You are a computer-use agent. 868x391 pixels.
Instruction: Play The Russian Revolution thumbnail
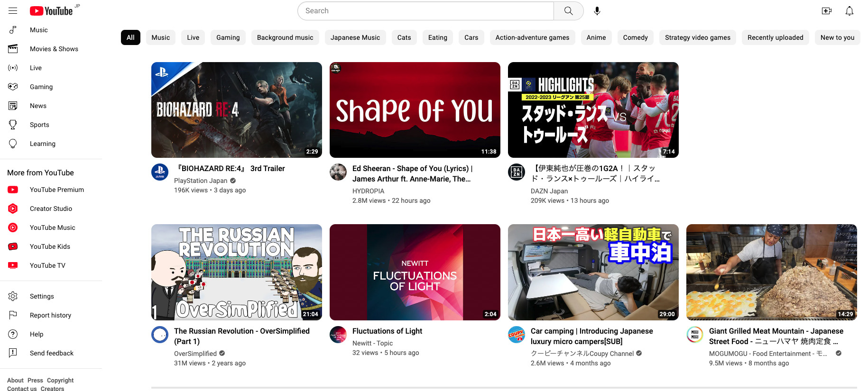(x=237, y=272)
